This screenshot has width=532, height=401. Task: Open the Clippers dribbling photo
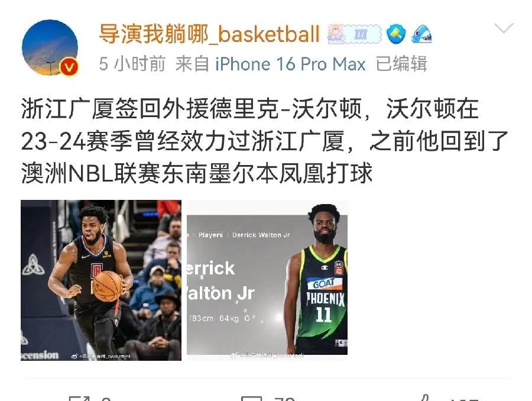[101, 280]
